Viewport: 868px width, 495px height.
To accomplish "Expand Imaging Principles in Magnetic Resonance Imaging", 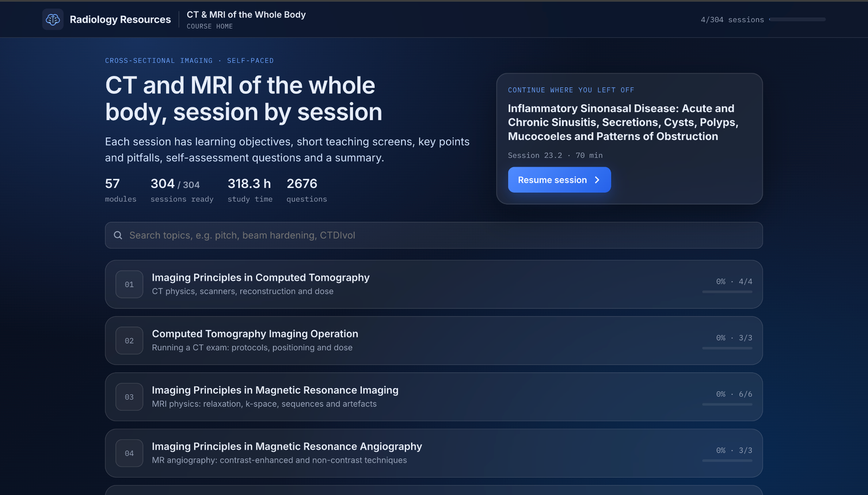I will point(433,397).
